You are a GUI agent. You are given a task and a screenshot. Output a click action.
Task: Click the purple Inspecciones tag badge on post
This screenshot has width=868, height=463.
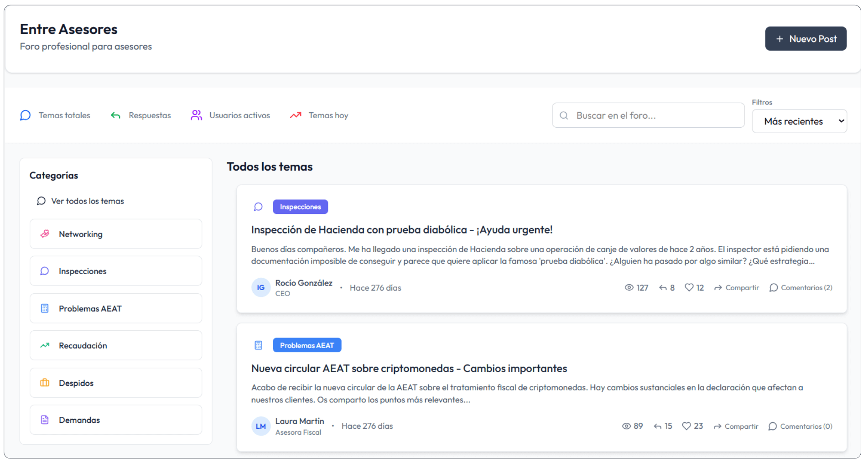(x=300, y=207)
